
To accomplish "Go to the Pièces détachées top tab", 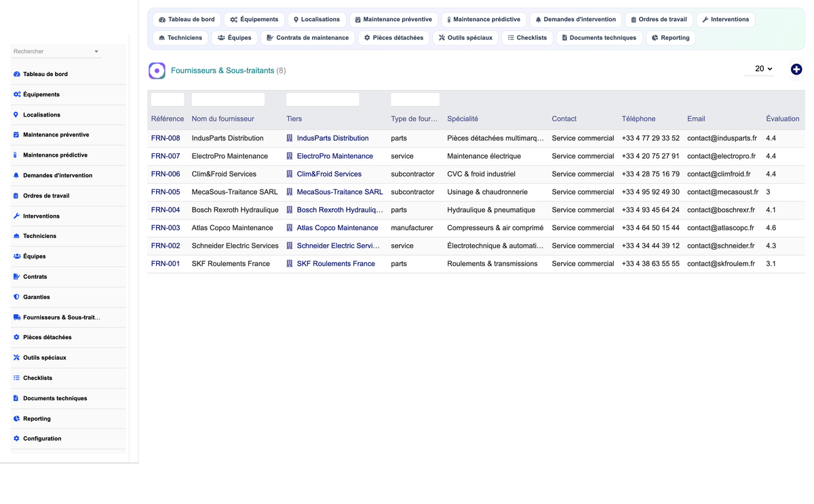I will pos(393,38).
